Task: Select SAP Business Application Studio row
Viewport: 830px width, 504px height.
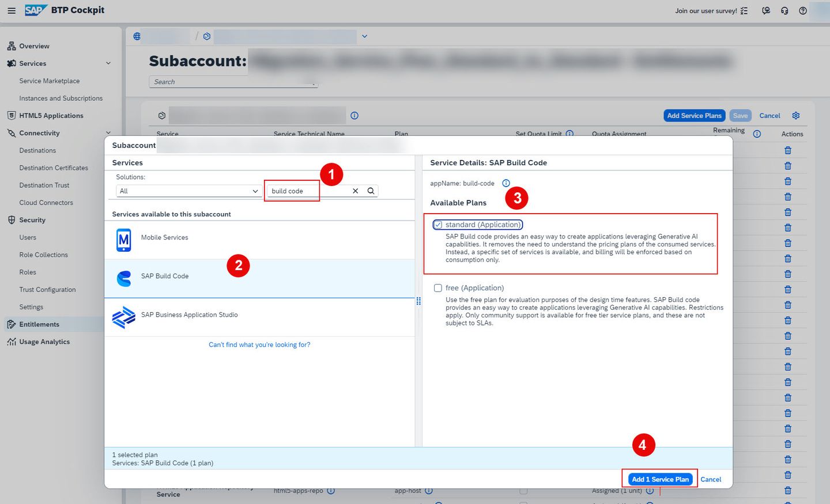Action: [259, 317]
